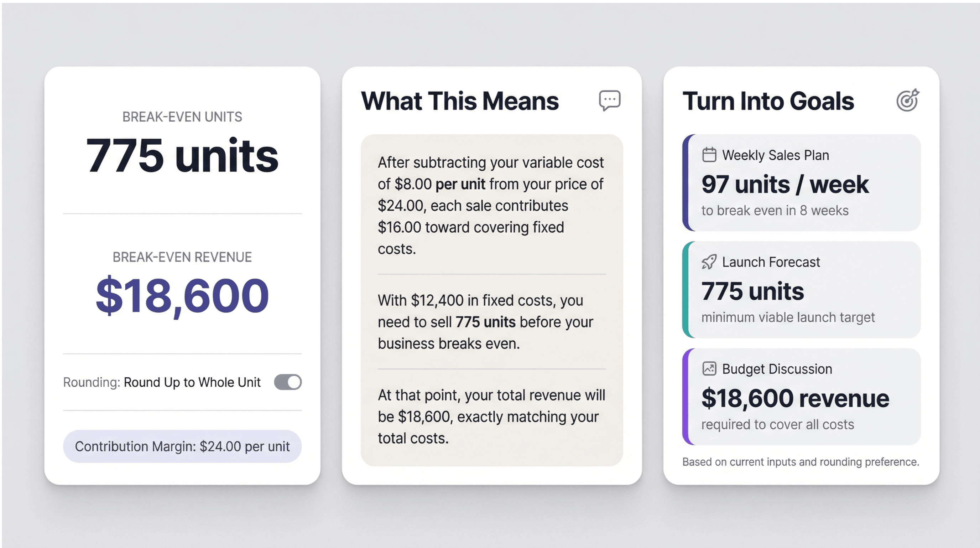Enable whole unit rounding toggle
Screen dimensions: 980x548
pyautogui.click(x=288, y=382)
